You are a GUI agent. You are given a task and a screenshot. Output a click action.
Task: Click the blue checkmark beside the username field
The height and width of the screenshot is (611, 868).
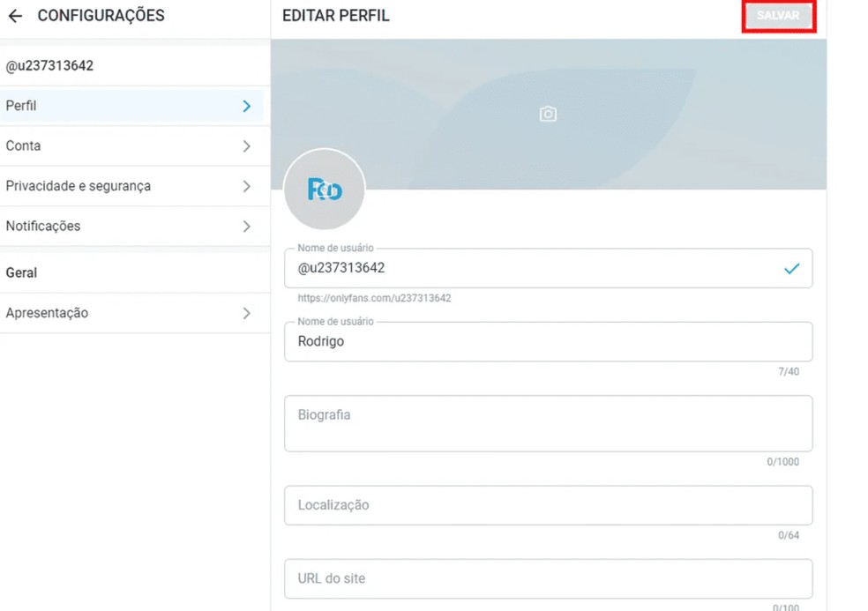click(791, 268)
